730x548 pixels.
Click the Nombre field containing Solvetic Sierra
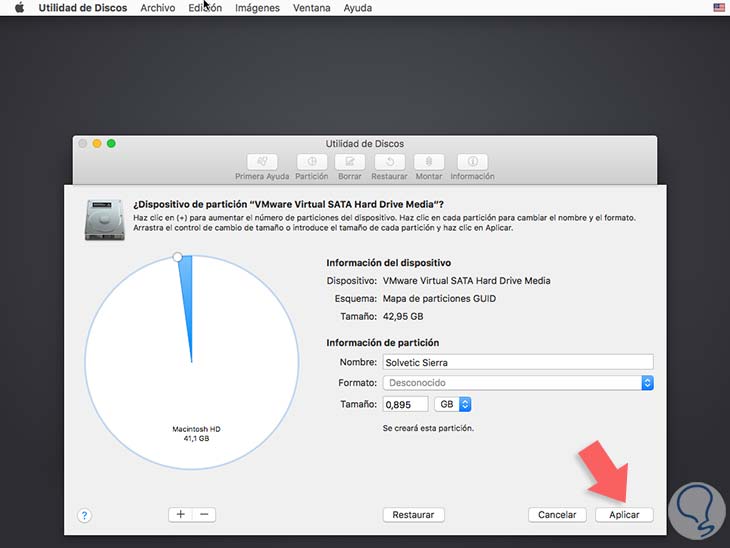[x=518, y=362]
